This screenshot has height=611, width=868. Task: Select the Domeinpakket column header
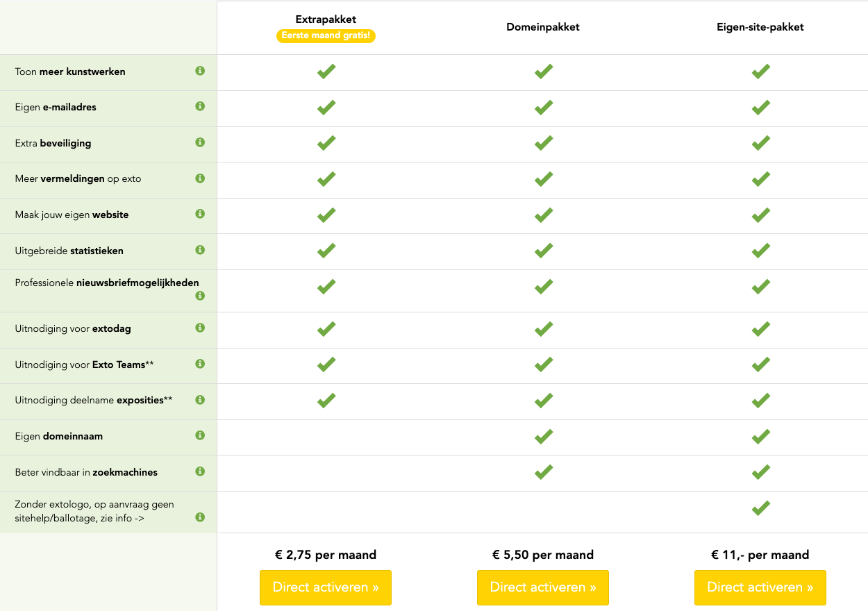click(x=543, y=27)
